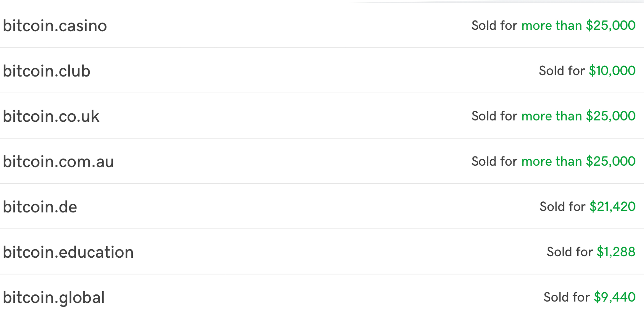Click 'Sold for' label in bitcoin.education row
The height and width of the screenshot is (322, 644).
pos(570,252)
